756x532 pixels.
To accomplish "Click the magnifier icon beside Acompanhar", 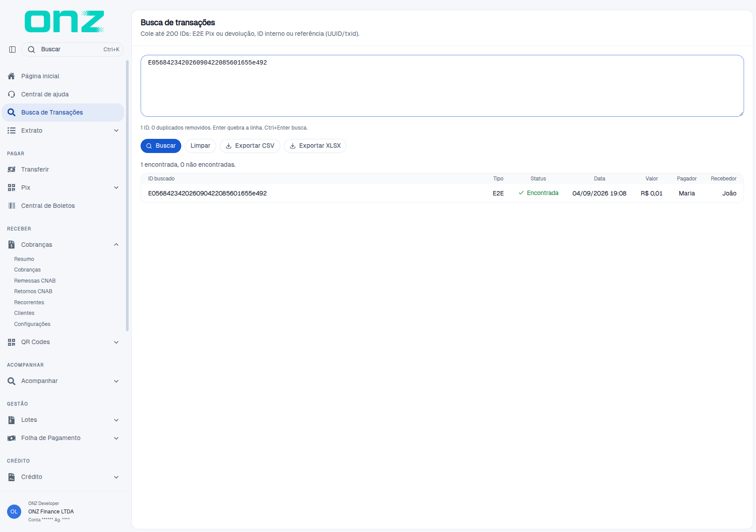I will click(11, 381).
